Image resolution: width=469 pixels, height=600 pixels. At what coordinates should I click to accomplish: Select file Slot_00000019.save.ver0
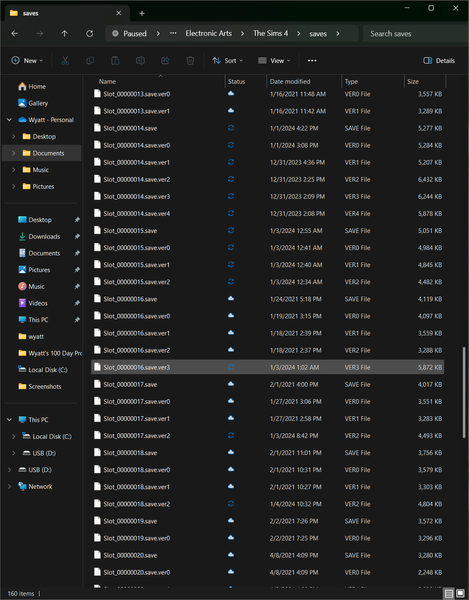[x=267, y=538]
